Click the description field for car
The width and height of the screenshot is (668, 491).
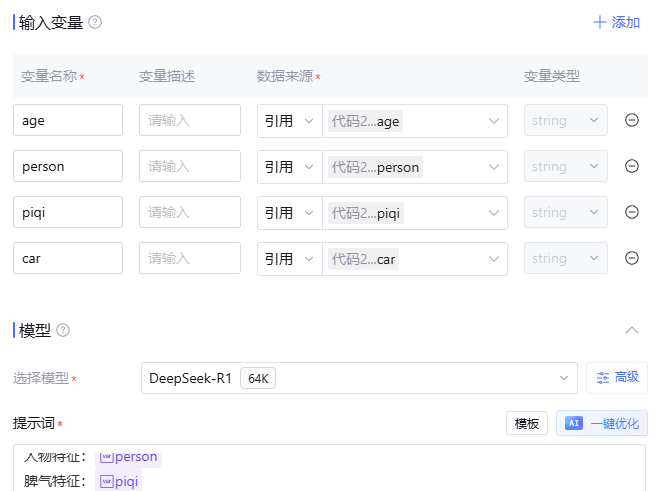pyautogui.click(x=190, y=258)
